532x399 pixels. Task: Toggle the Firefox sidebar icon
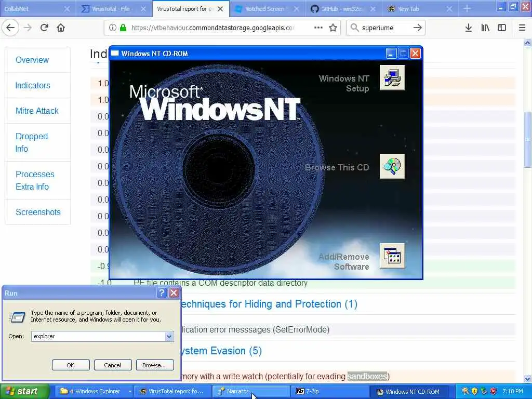(x=502, y=28)
